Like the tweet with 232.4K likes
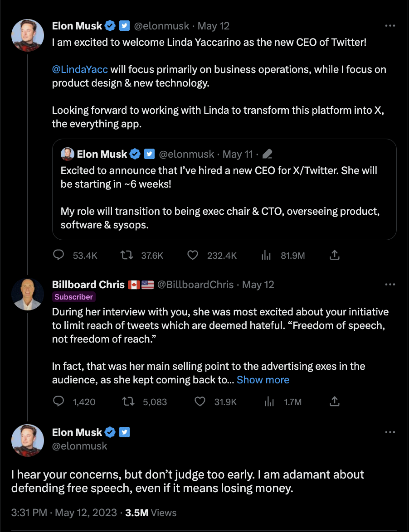 193,256
